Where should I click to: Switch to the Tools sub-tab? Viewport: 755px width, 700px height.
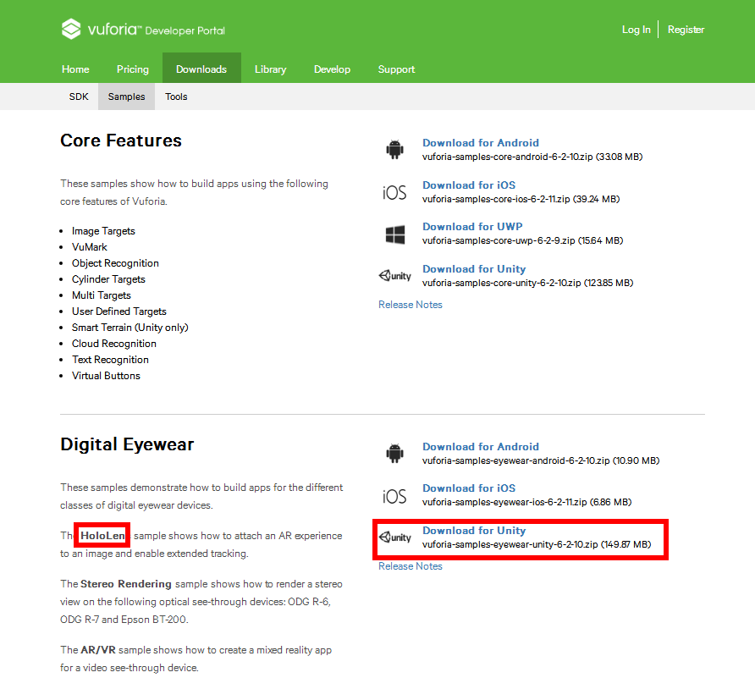pyautogui.click(x=176, y=96)
